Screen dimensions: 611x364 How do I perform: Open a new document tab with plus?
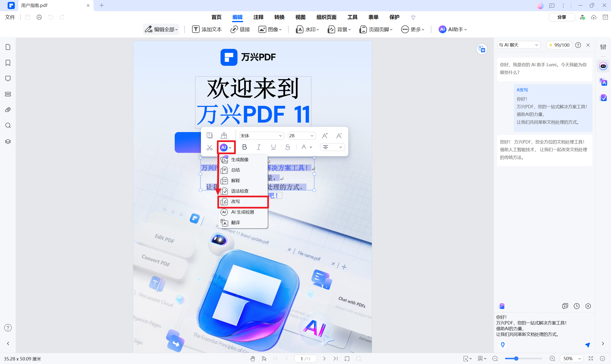point(102,5)
